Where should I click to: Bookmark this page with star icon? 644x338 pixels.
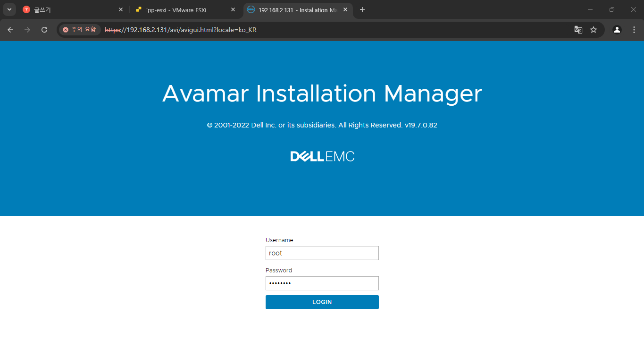[594, 30]
